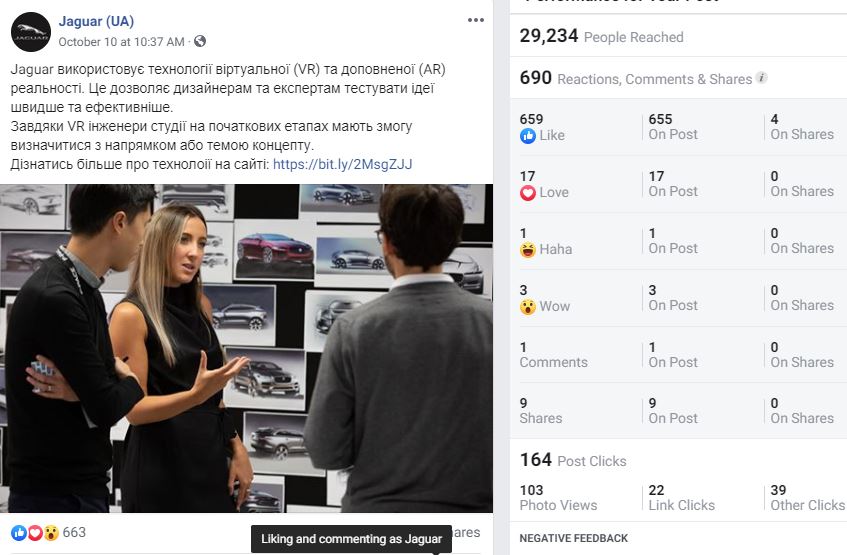The image size is (847, 555).
Task: Open the October 10 post timestamp
Action: (122, 42)
